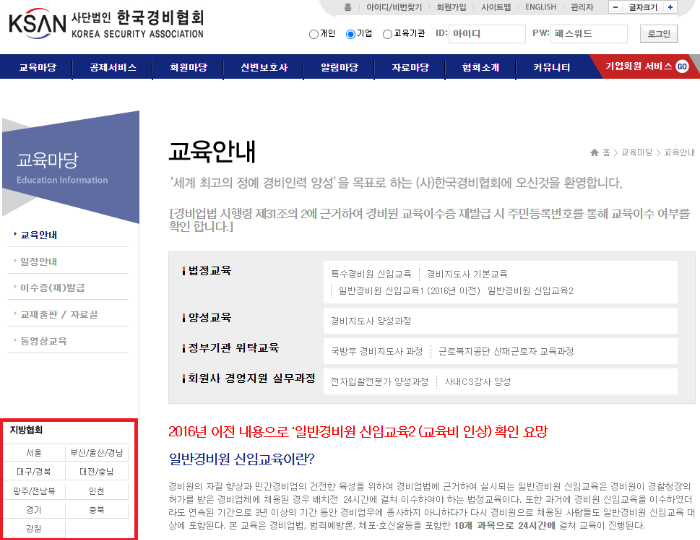
Task: Select 교육안내 in sidebar
Action: coord(39,235)
